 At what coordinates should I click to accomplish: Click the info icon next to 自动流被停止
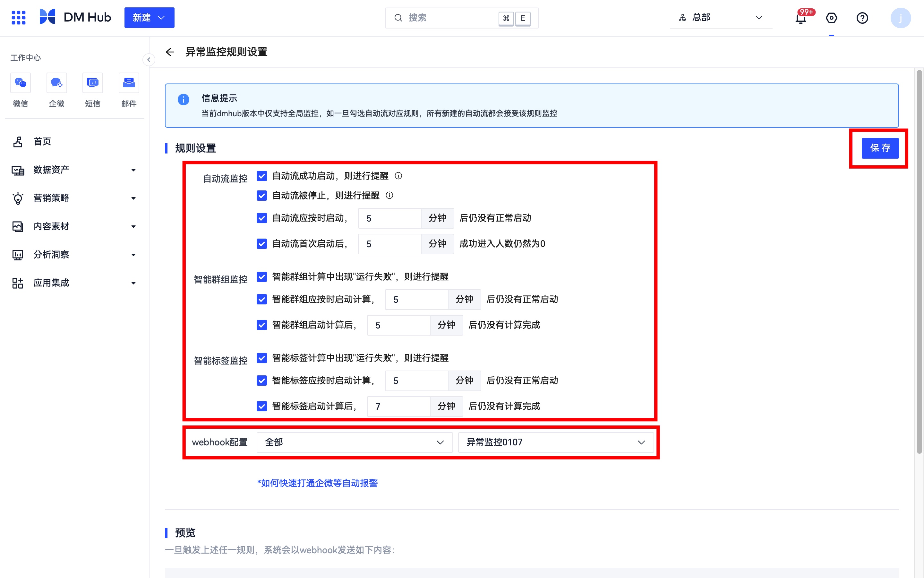(389, 195)
